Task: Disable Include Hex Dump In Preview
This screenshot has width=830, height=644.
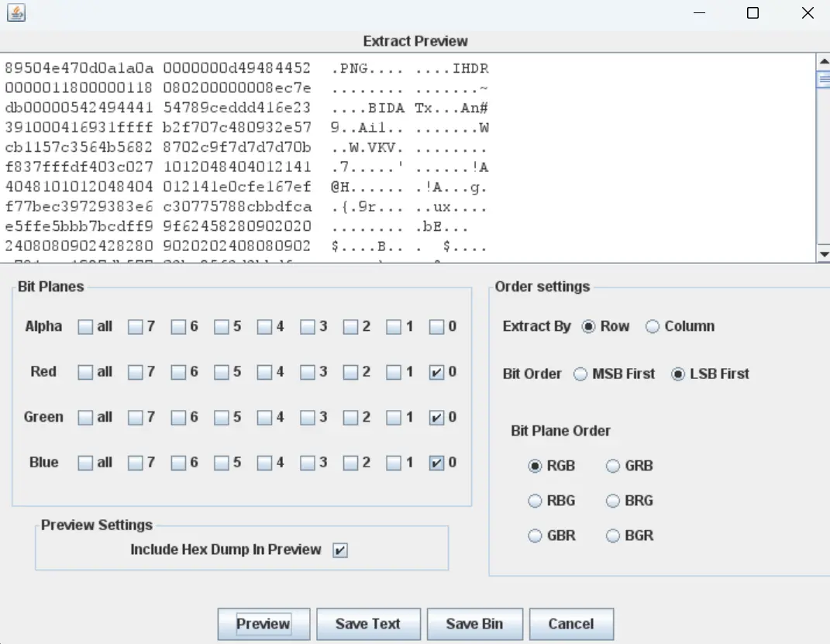Action: [339, 550]
